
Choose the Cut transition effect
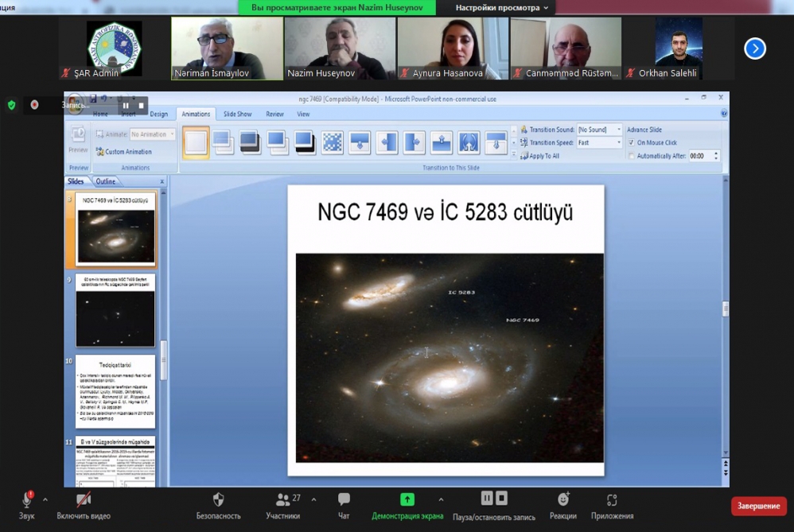[278, 142]
